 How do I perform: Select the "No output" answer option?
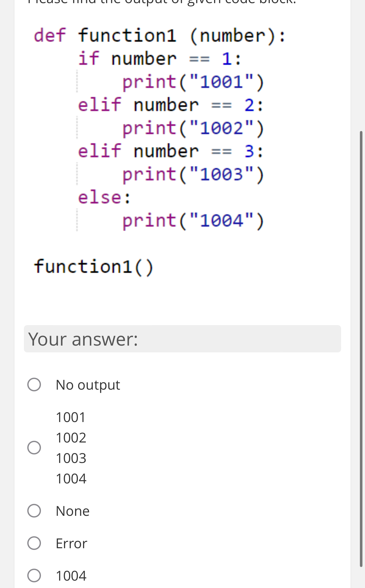34,384
